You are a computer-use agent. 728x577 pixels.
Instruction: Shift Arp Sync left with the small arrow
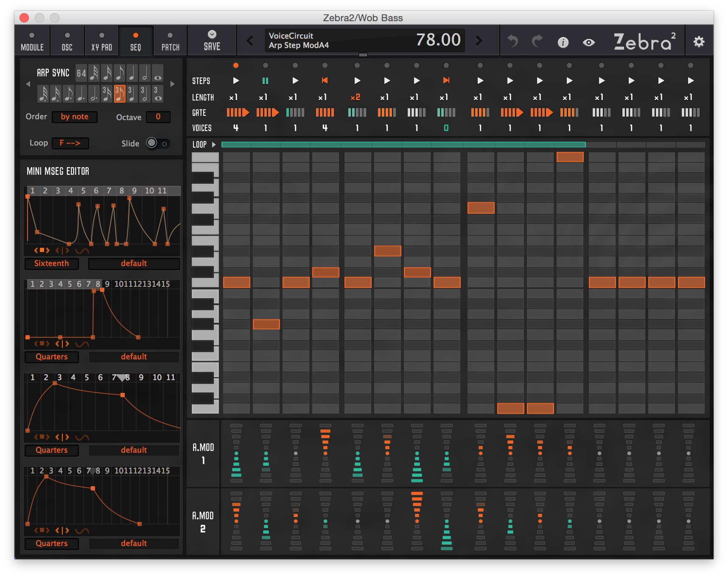pyautogui.click(x=28, y=84)
